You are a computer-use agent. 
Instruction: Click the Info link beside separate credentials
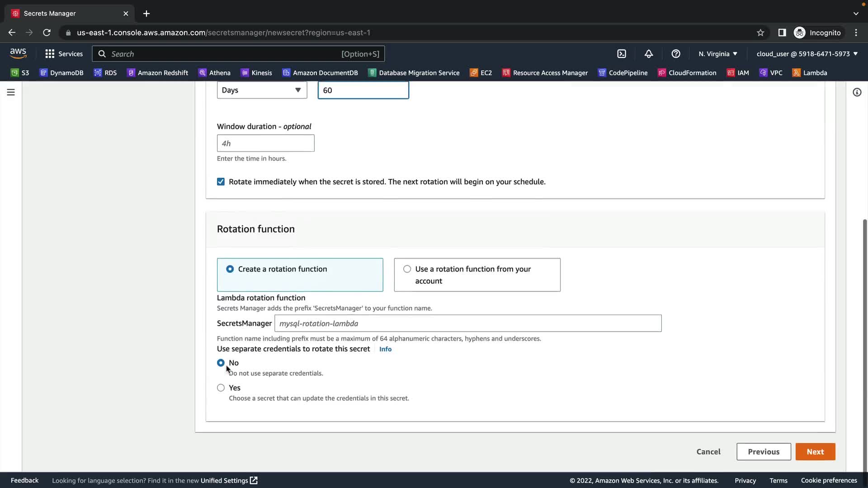385,349
